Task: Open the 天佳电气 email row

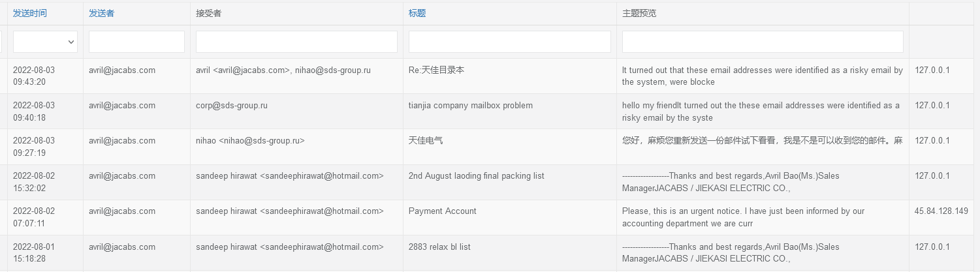Action: click(x=425, y=141)
